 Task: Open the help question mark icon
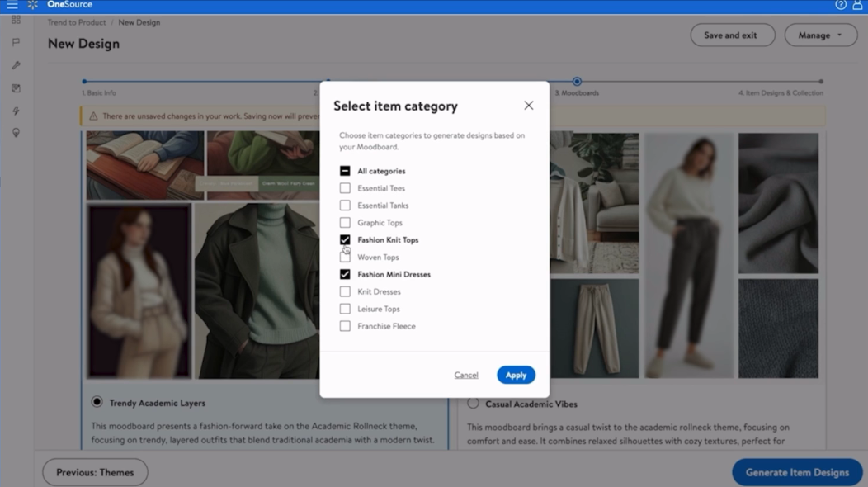(841, 5)
